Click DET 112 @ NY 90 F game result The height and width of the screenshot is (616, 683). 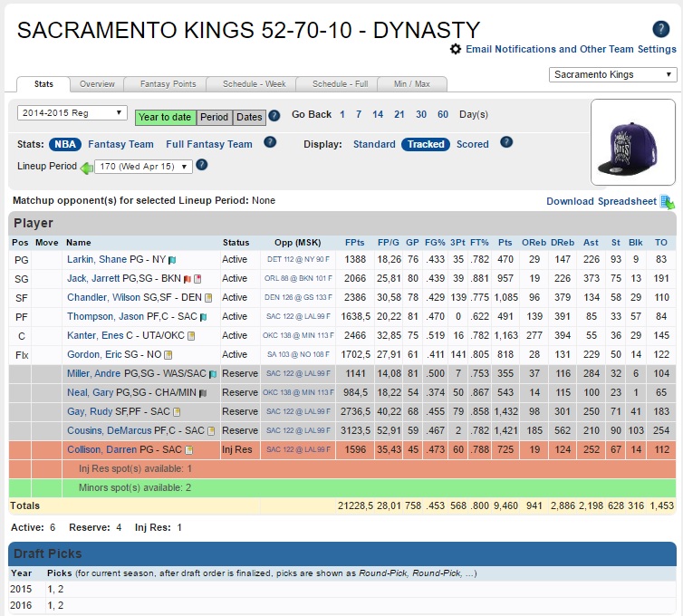(x=298, y=259)
